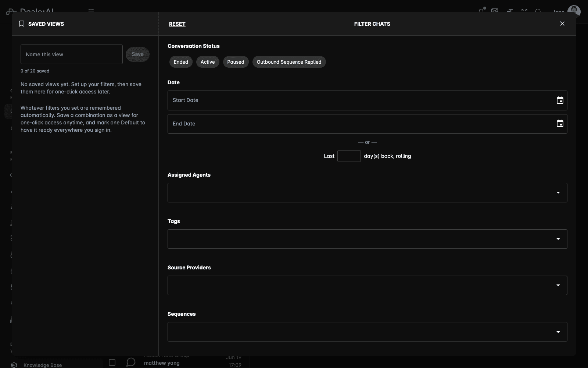Screen dimensions: 588x368
Task: Toggle the Outbound Sequence Replied chip
Action: (x=289, y=62)
